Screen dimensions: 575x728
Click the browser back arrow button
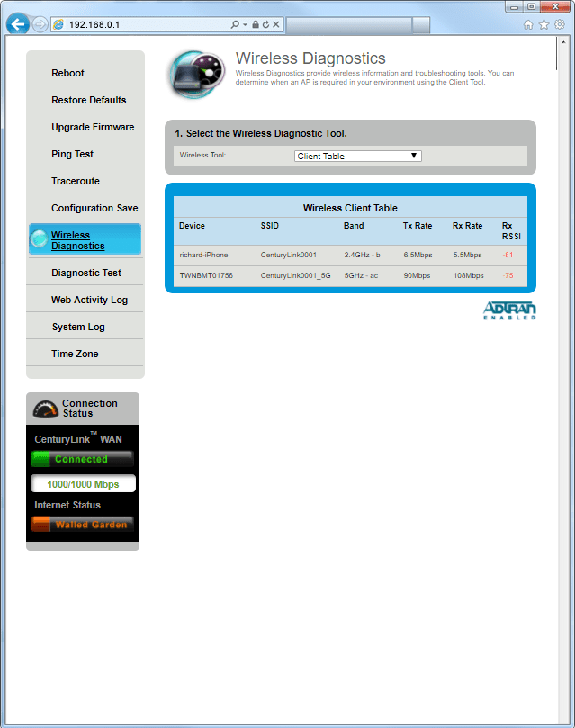coord(17,24)
